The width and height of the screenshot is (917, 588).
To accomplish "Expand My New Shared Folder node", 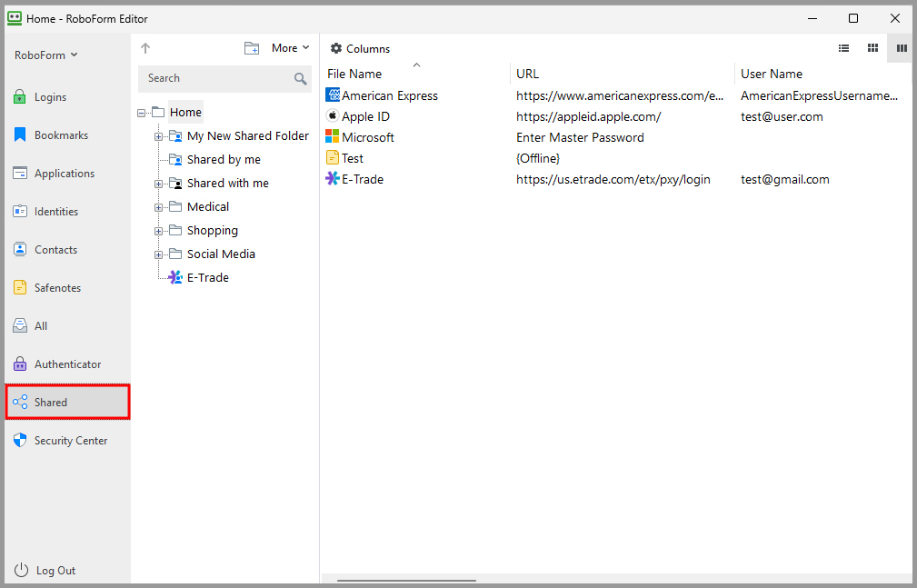I will coord(158,136).
